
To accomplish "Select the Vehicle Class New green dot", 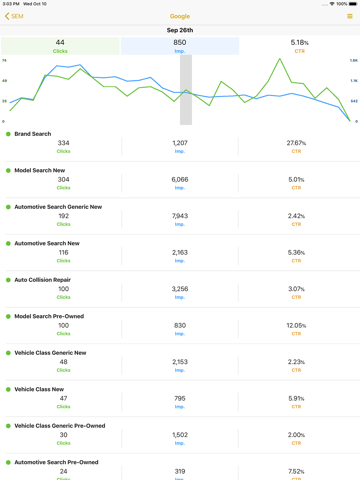I will 8,389.
